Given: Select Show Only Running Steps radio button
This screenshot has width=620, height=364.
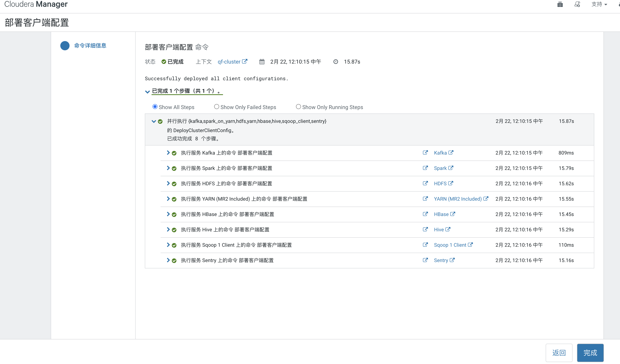Looking at the screenshot, I should (x=298, y=107).
